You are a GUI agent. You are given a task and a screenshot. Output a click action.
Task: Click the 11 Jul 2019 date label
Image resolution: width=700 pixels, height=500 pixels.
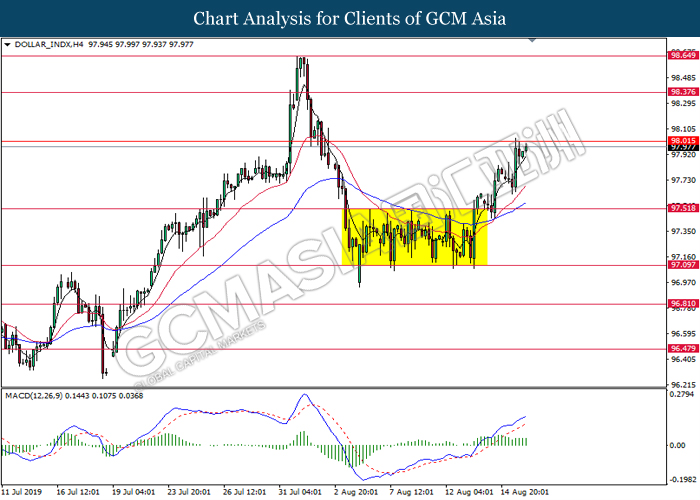pyautogui.click(x=21, y=492)
